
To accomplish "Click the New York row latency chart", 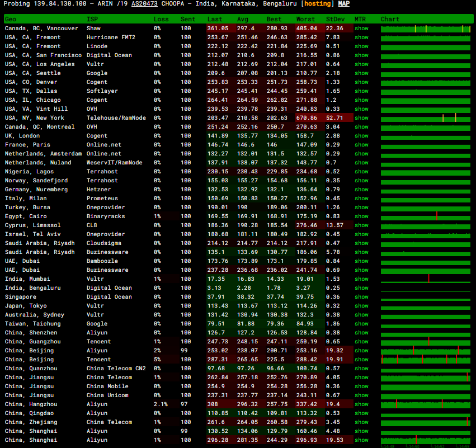I will (426, 119).
